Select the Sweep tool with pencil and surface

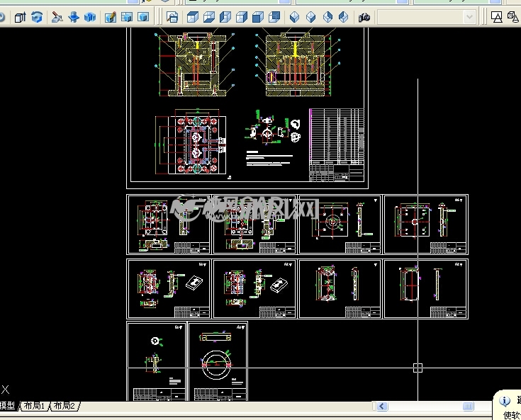click(57, 17)
